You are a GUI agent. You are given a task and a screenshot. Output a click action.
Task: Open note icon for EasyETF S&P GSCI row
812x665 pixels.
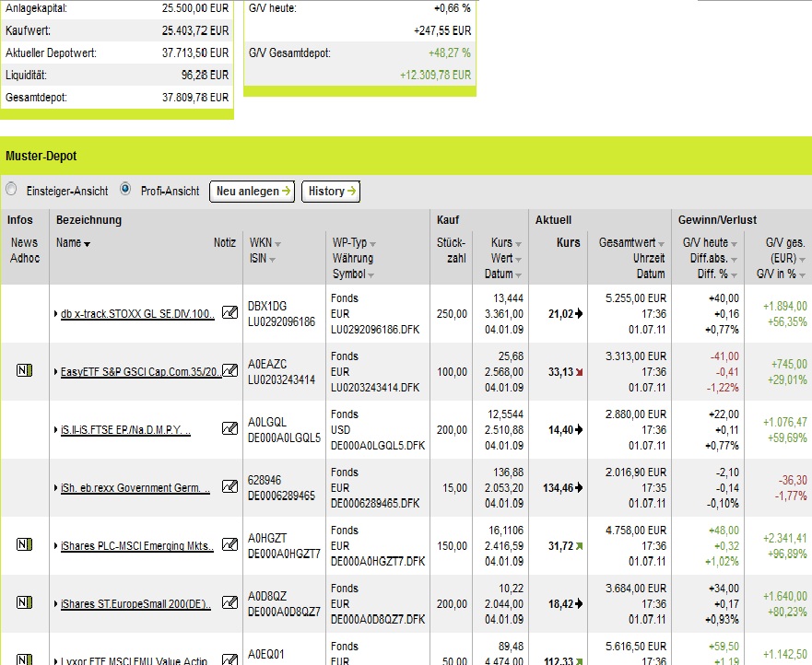click(x=229, y=370)
